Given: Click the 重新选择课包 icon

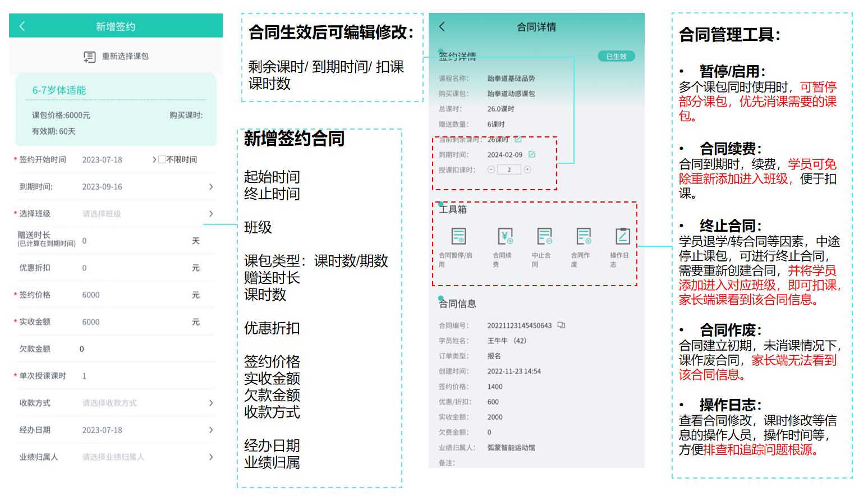Looking at the screenshot, I should click(90, 57).
